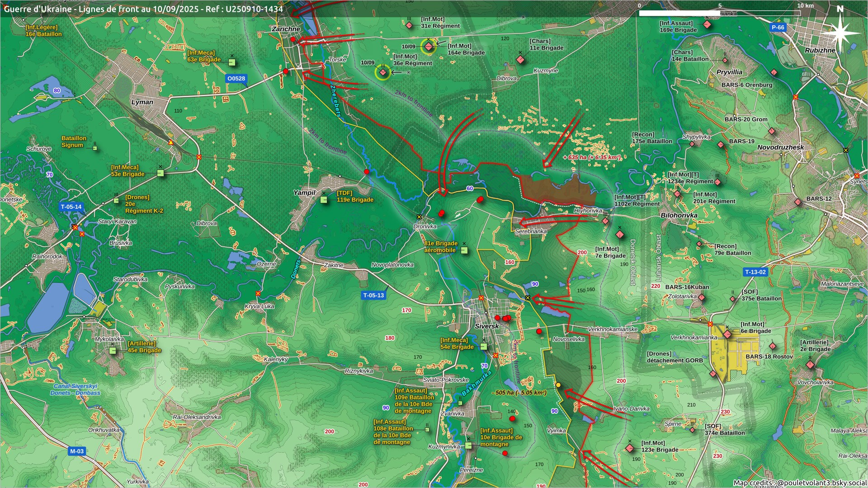The width and height of the screenshot is (868, 488).
Task: Click the 20e Régiment K-2 drones label
Action: 144,204
